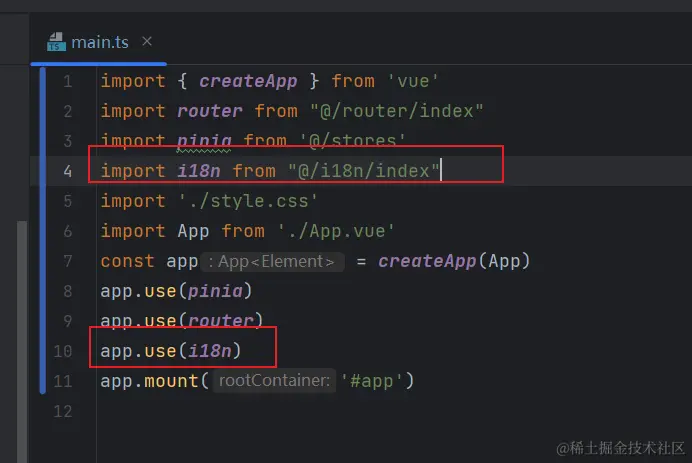This screenshot has width=692, height=463.
Task: Click the './App.vue' path string
Action: click(336, 231)
